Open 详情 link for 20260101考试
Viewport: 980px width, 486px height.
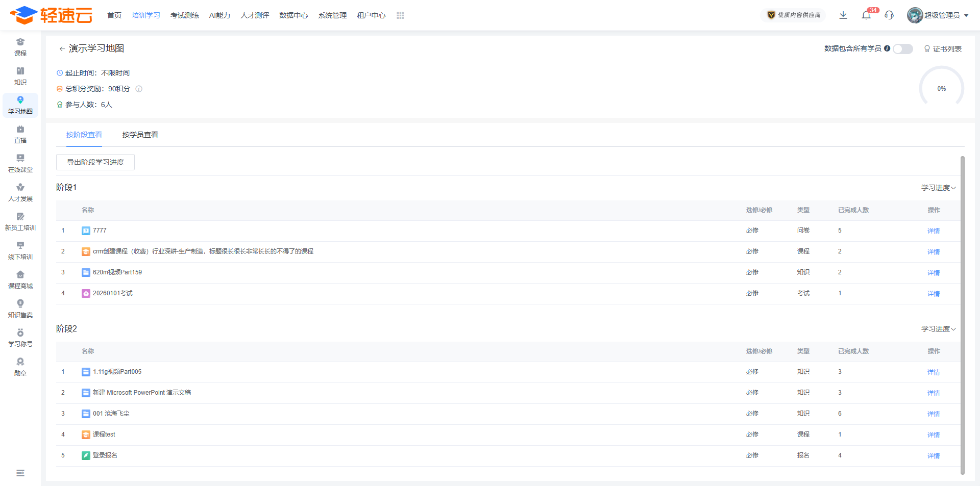pos(934,294)
